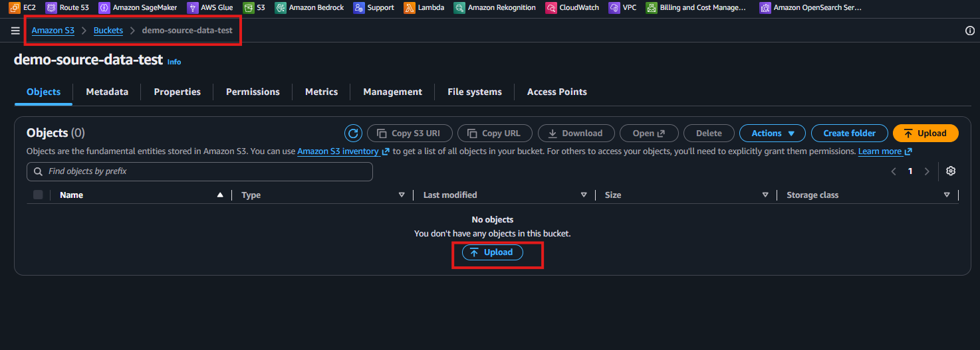Open the Amazon S3 inventory link
The height and width of the screenshot is (350, 980).
click(x=343, y=151)
